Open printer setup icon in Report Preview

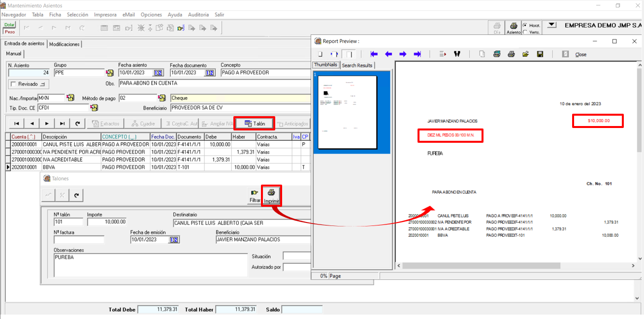(x=497, y=54)
